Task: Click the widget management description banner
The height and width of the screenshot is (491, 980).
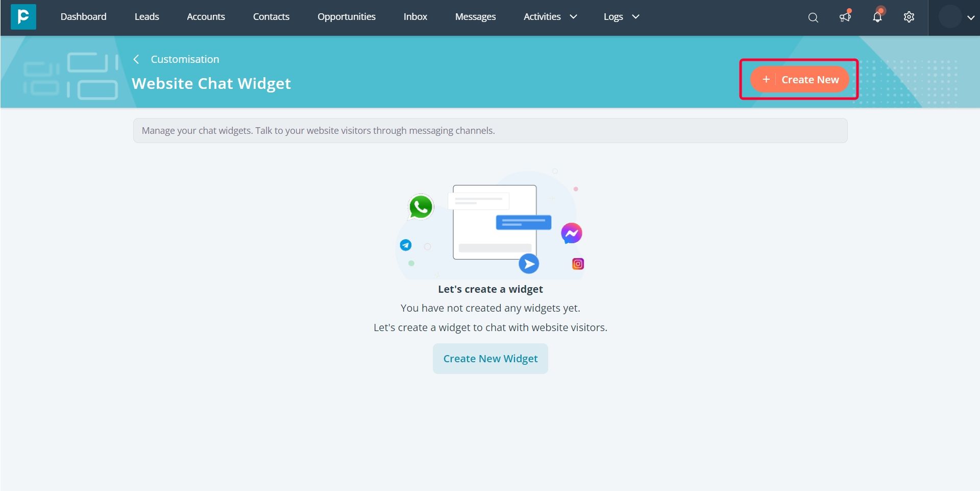Action: point(490,130)
